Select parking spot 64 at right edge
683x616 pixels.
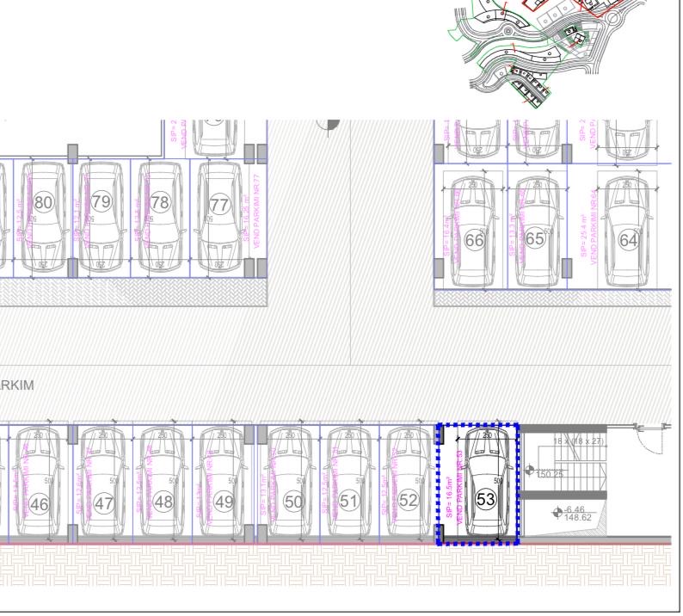[x=629, y=241]
